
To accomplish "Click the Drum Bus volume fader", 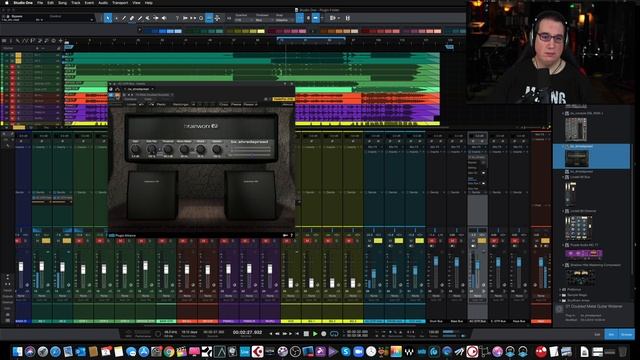I will (x=436, y=262).
